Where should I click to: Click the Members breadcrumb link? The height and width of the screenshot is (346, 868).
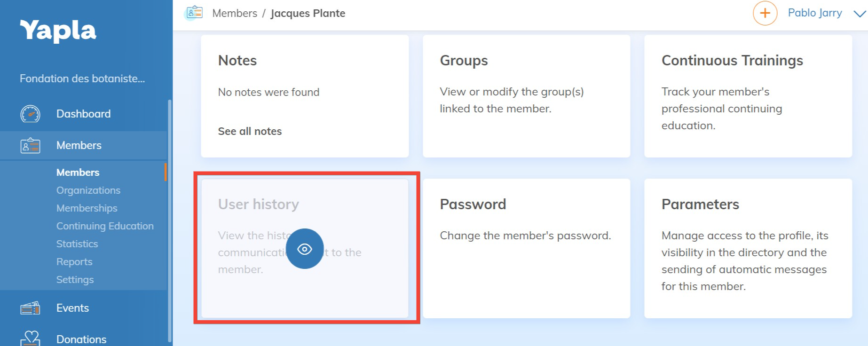(235, 13)
